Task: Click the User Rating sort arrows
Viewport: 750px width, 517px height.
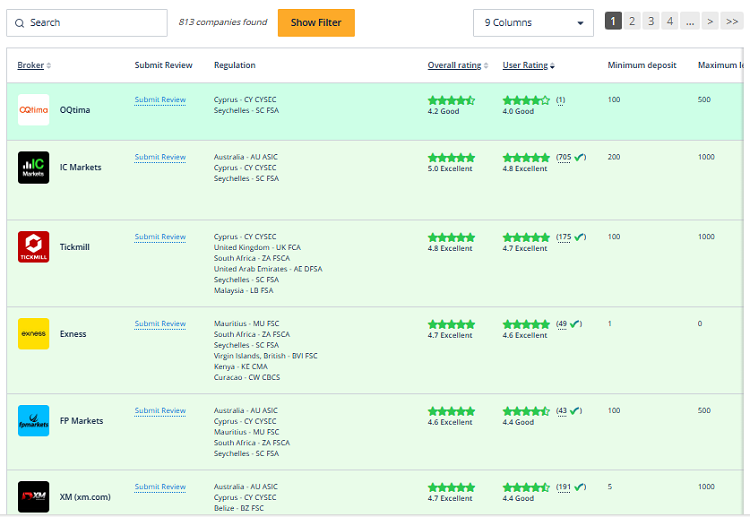Action: point(552,66)
